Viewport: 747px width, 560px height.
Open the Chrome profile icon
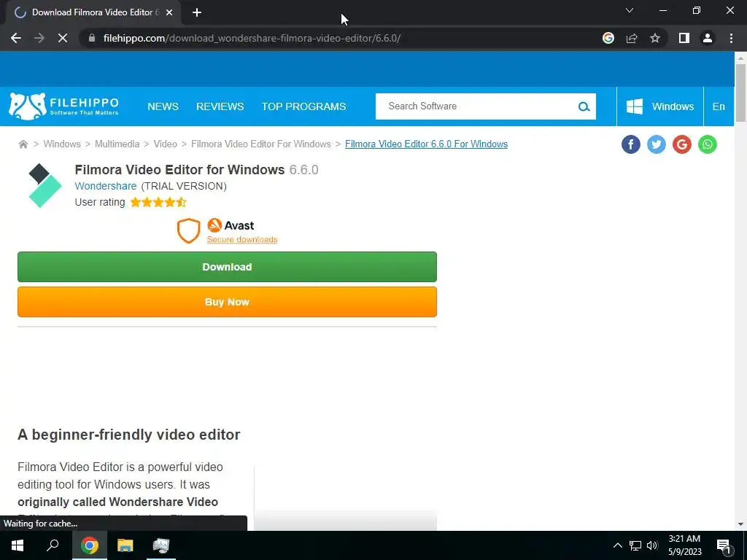pos(708,38)
